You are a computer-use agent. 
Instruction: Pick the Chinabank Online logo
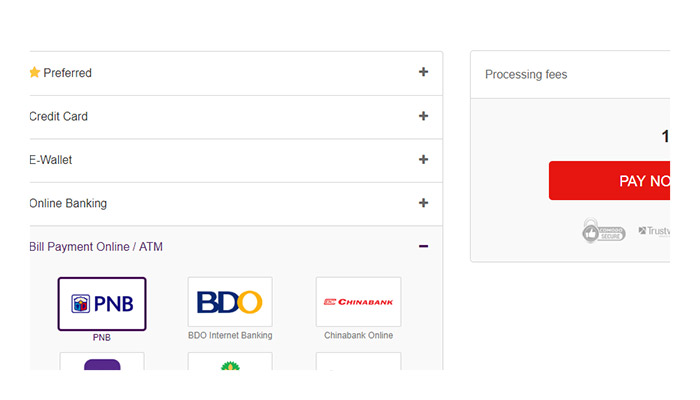click(358, 302)
